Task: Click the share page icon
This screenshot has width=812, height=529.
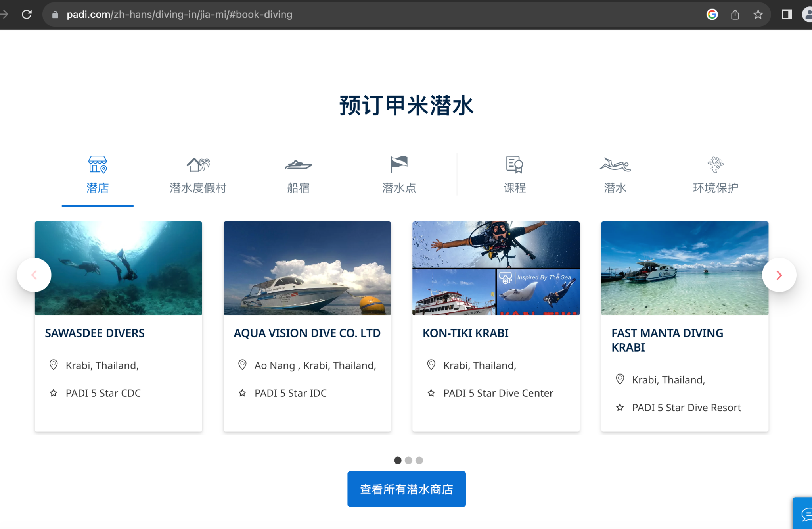Action: coord(735,15)
